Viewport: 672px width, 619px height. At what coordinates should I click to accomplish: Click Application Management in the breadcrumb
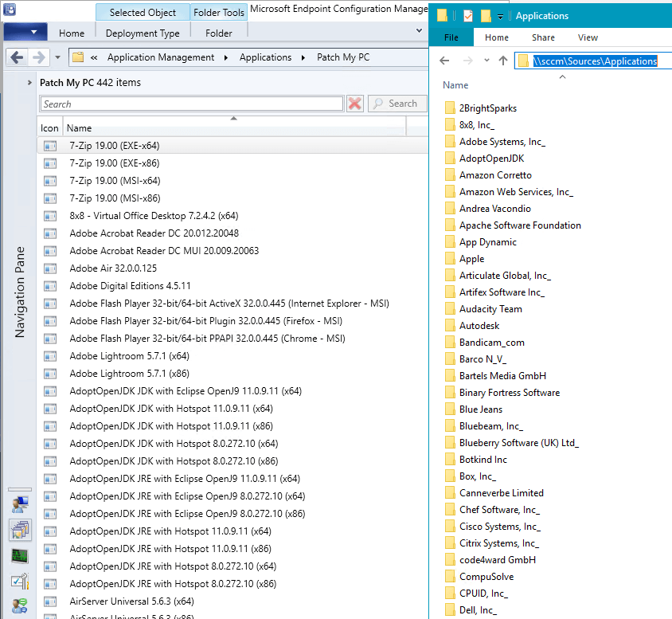(161, 57)
